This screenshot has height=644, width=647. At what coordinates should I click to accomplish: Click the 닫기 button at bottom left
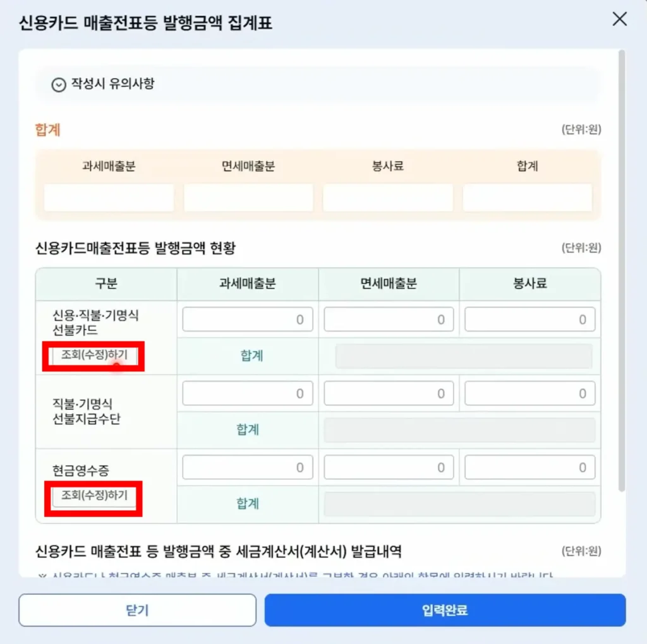pyautogui.click(x=137, y=610)
